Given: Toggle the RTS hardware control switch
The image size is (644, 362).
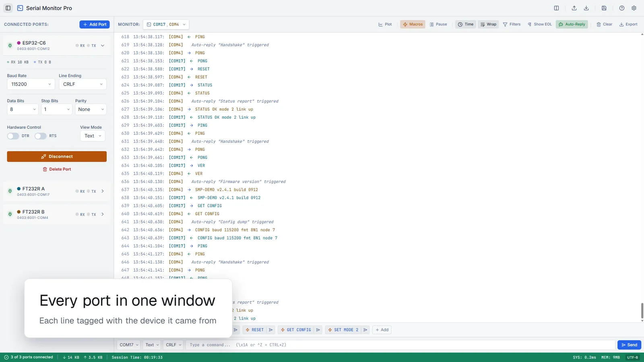Looking at the screenshot, I should coord(40,136).
